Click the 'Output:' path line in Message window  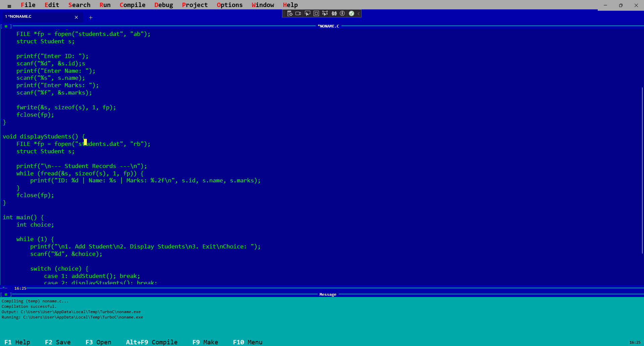[71, 312]
